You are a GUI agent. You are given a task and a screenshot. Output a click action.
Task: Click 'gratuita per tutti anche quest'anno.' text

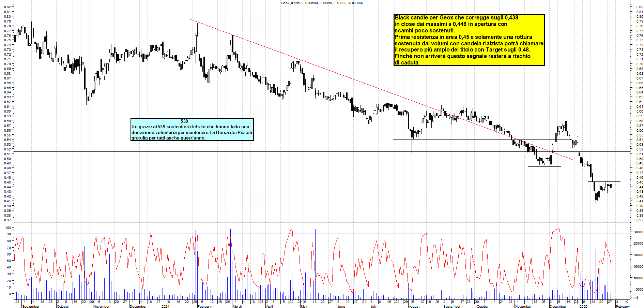coord(169,138)
